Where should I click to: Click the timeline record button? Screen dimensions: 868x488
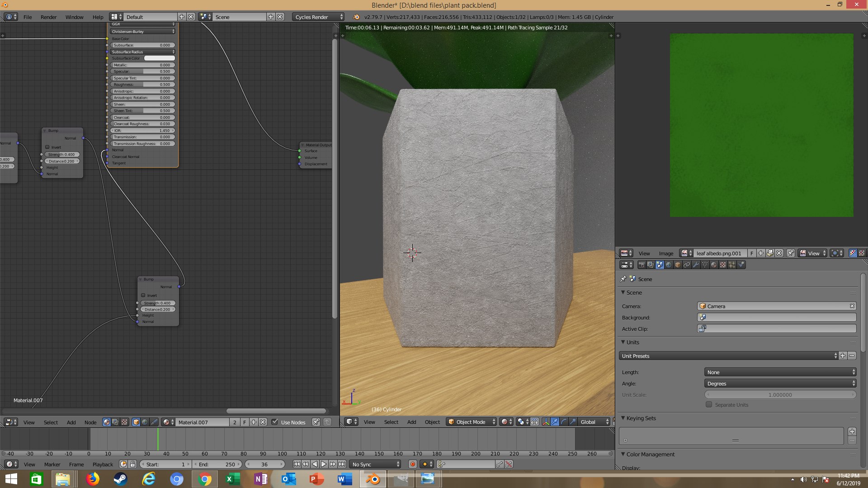(x=412, y=465)
